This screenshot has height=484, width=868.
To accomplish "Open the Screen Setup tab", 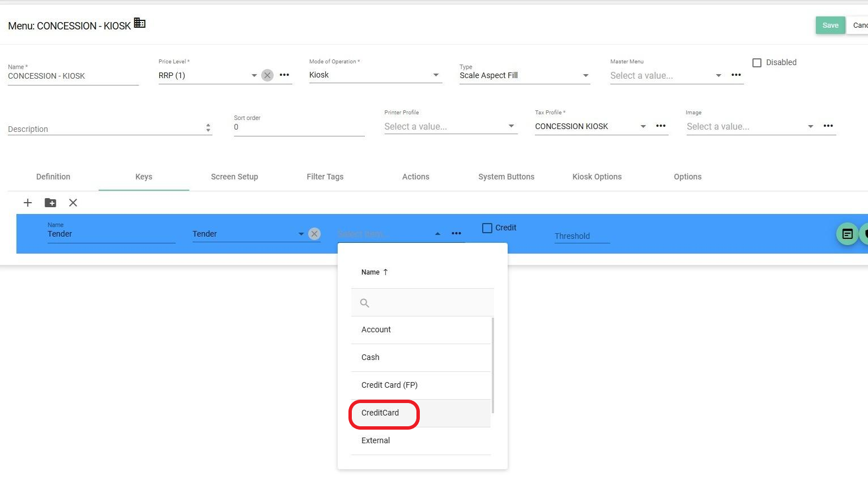I will 234,177.
